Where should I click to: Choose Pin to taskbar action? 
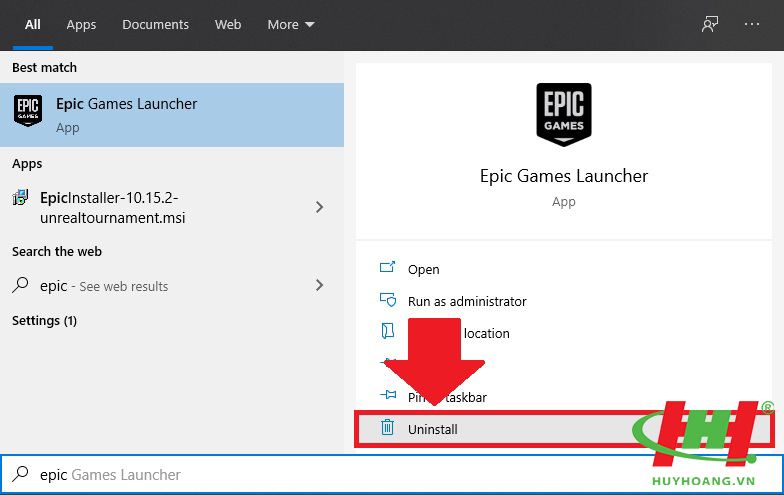[564, 397]
